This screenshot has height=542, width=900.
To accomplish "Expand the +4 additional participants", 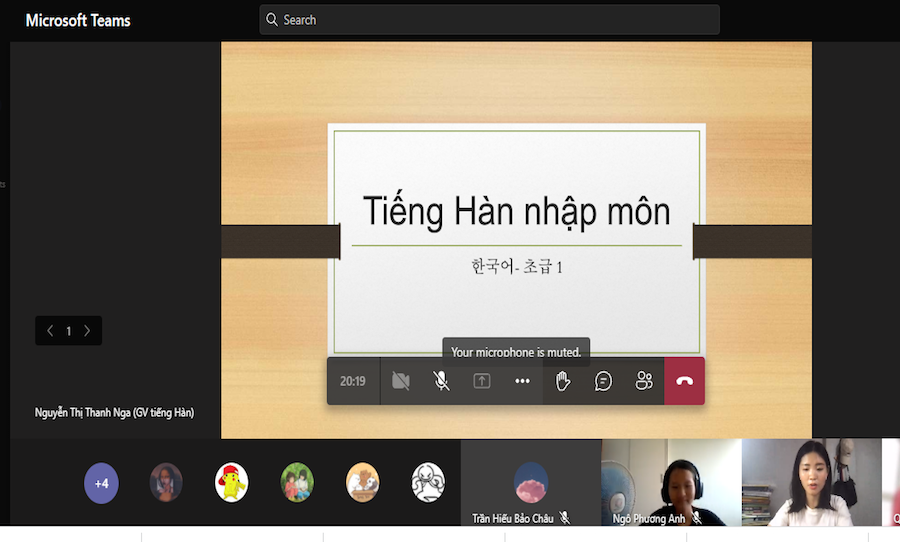I will coord(101,483).
